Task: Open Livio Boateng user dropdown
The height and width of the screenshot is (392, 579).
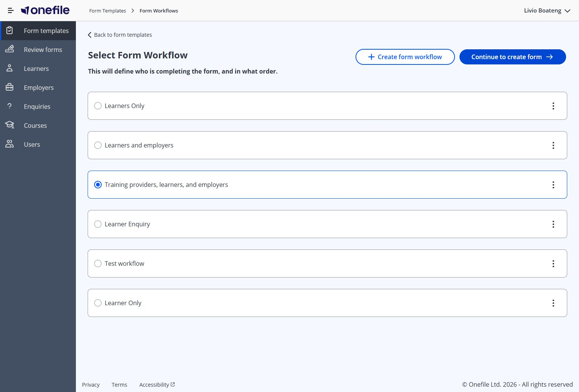Action: pos(547,11)
